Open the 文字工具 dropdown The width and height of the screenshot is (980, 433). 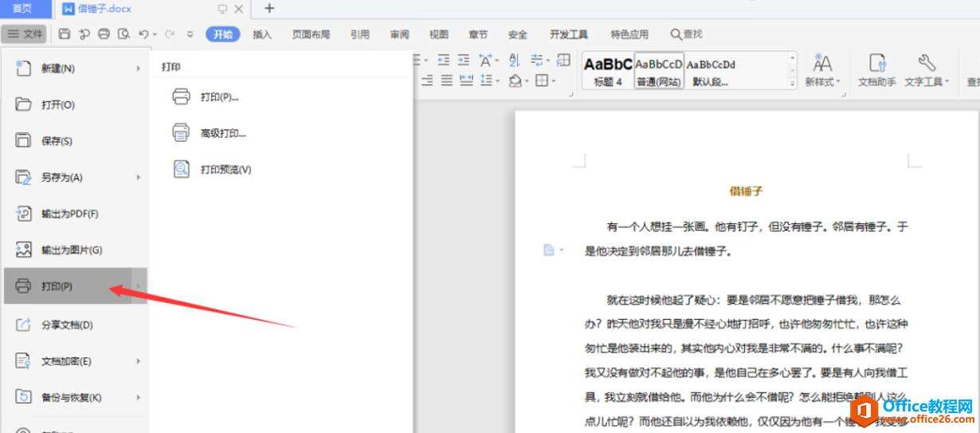pyautogui.click(x=927, y=70)
